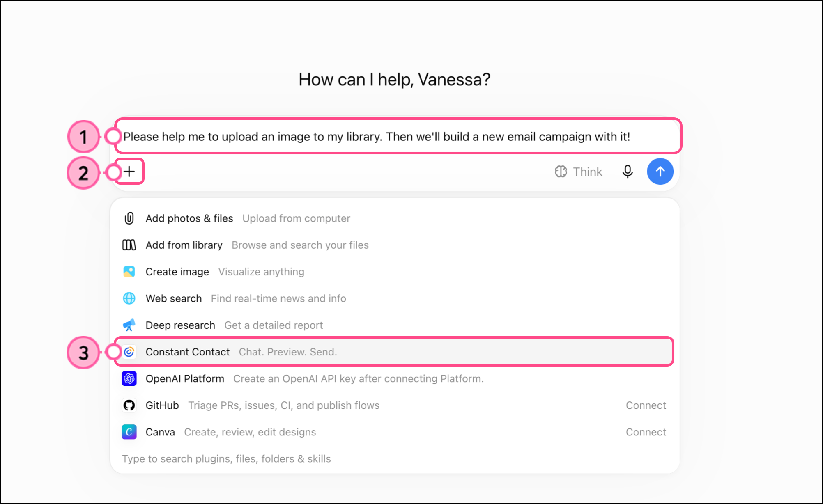Image resolution: width=823 pixels, height=504 pixels.
Task: Toggle the Think mode label
Action: click(588, 172)
